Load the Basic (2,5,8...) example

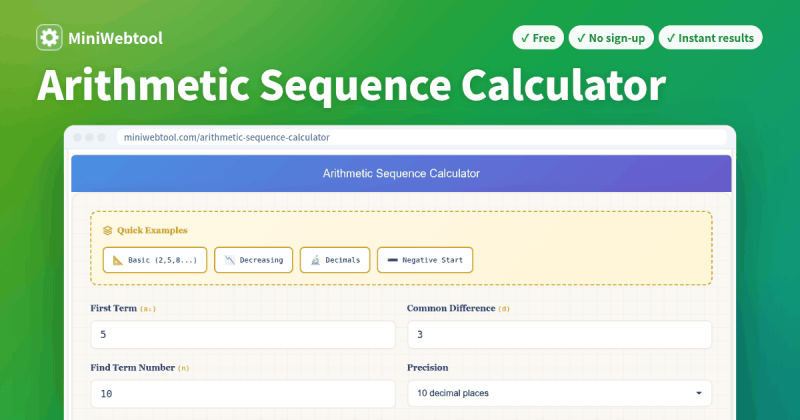(155, 260)
